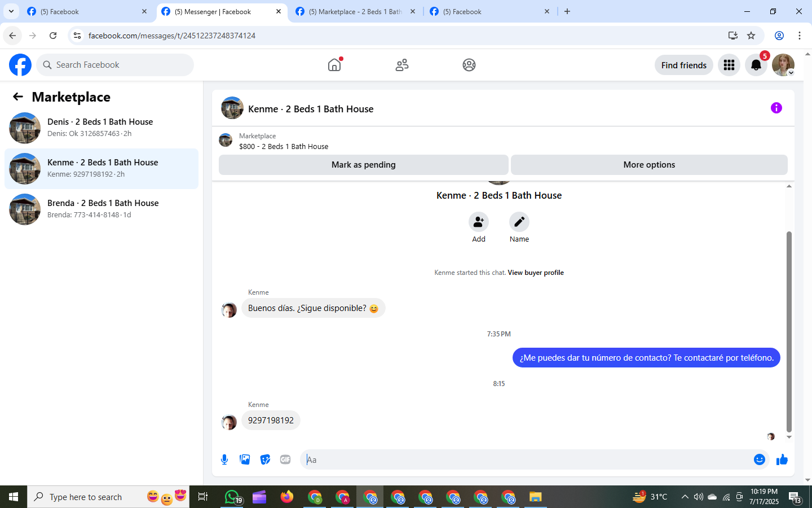The image size is (812, 508).
Task: Switch to last (5) Facebook tab
Action: click(489, 11)
